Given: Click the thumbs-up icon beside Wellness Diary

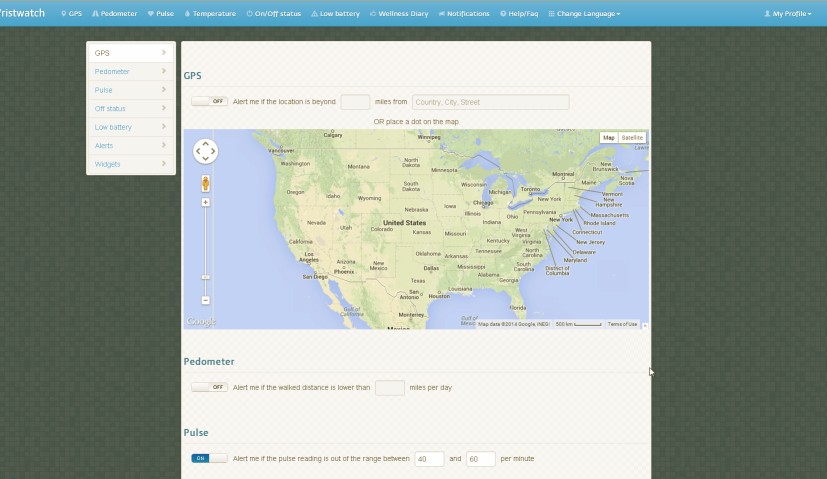Looking at the screenshot, I should 373,14.
